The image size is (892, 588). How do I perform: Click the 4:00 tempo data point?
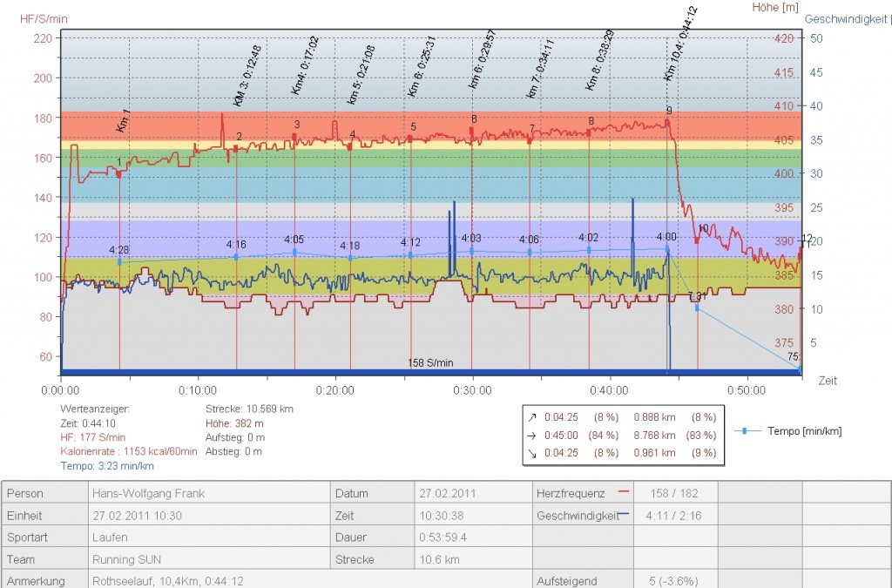pos(667,248)
